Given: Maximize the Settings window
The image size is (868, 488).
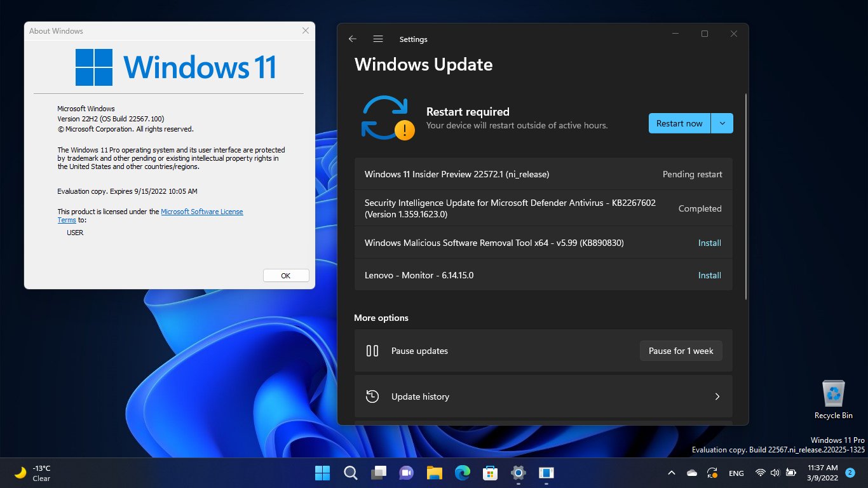Looking at the screenshot, I should tap(705, 34).
